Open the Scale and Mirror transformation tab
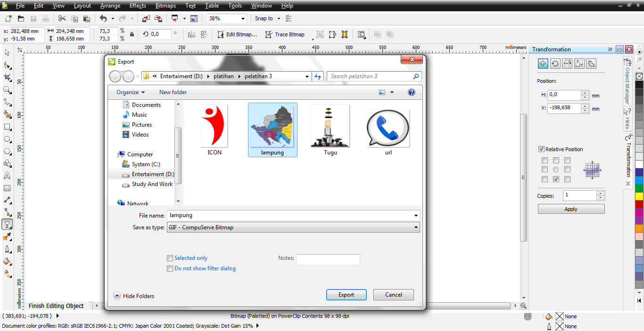This screenshot has width=644, height=331. 567,64
